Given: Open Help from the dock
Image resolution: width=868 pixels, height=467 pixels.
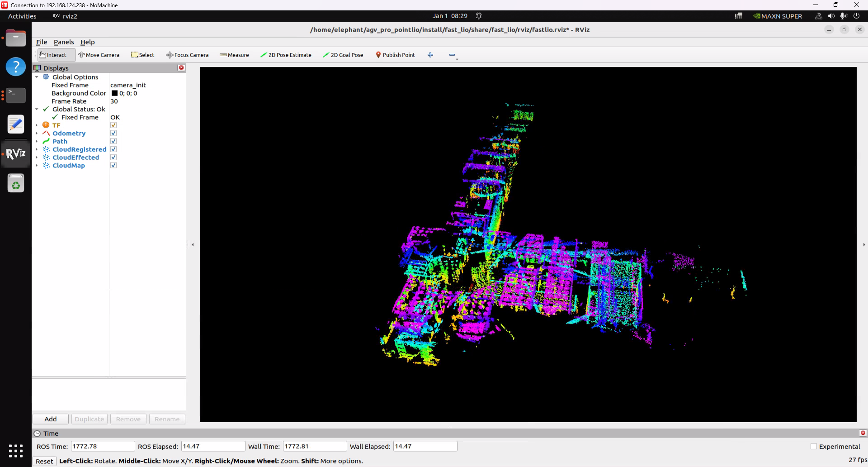Looking at the screenshot, I should point(16,67).
